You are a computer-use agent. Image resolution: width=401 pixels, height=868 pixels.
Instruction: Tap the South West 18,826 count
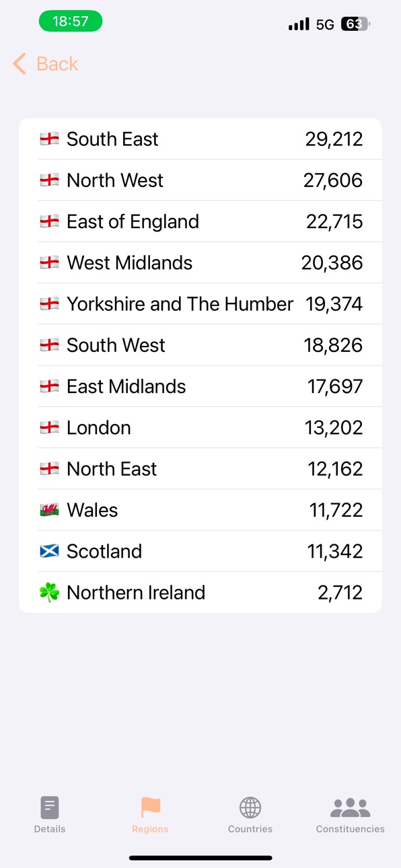click(333, 345)
